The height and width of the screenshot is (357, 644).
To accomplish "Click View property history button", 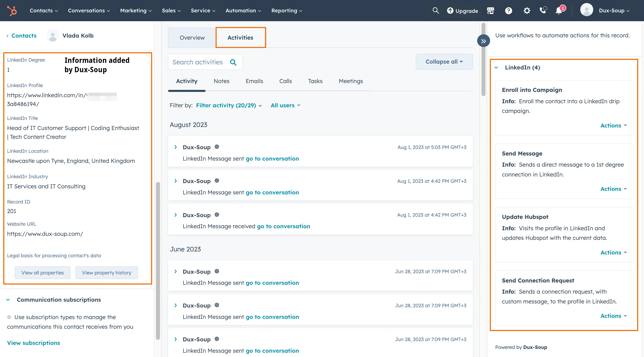I will click(106, 273).
